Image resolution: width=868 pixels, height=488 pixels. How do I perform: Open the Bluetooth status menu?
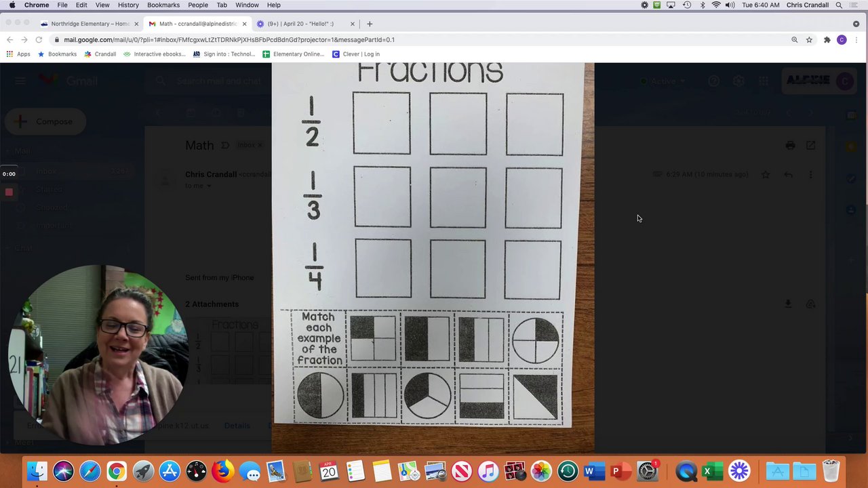(x=702, y=5)
